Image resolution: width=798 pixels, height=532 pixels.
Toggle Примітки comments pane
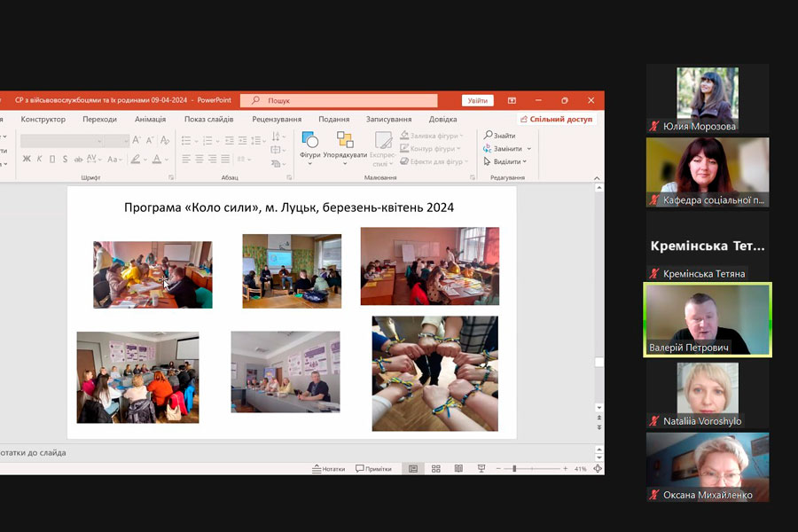click(x=373, y=468)
